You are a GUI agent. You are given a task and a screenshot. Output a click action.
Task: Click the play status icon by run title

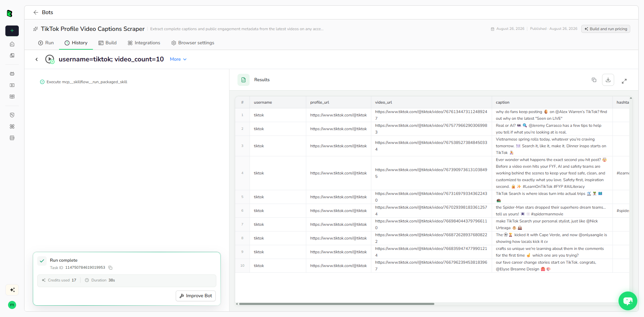tap(50, 59)
